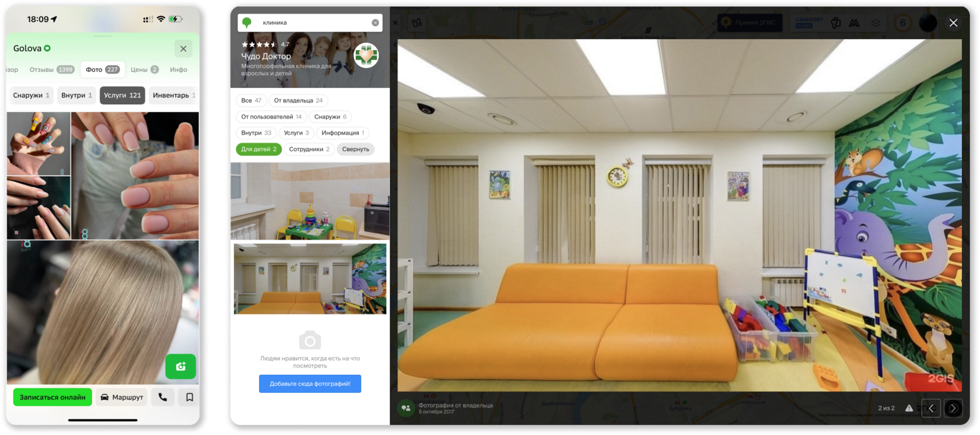980x435 pixels.
Task: Open the large pink manicure photo
Action: tap(135, 176)
